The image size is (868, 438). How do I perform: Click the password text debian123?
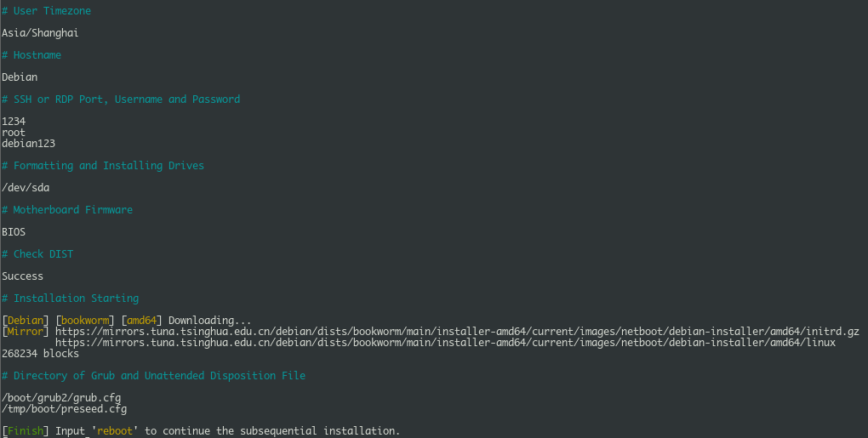pyautogui.click(x=28, y=144)
